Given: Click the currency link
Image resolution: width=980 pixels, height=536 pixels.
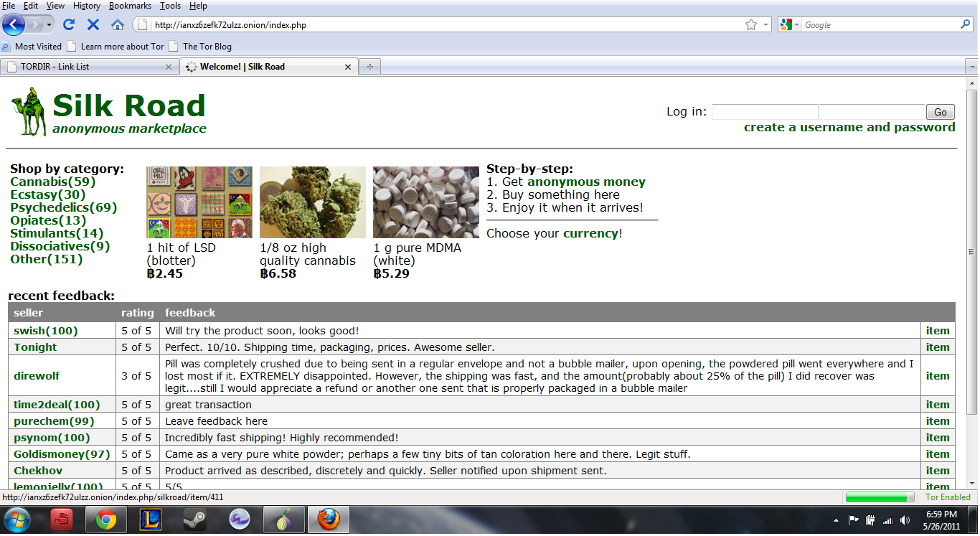Looking at the screenshot, I should (590, 234).
